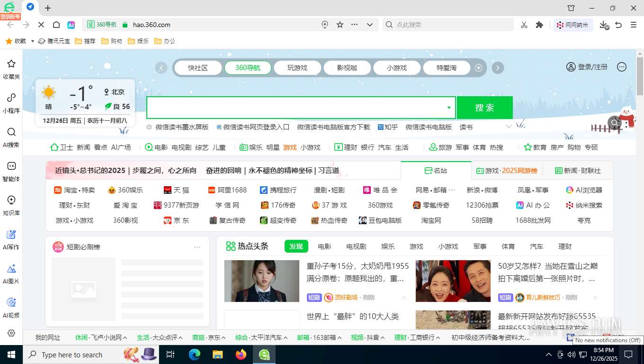Click the snowman search magnifier icon
Screen dimensions: 644x364
(x=615, y=123)
